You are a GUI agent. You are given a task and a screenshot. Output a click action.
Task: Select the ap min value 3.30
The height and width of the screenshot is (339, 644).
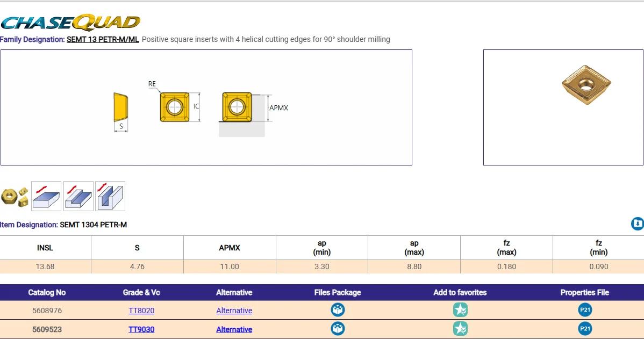[322, 267]
